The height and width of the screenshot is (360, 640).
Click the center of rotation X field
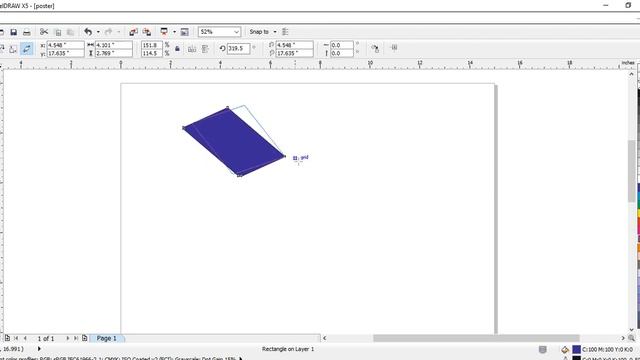pyautogui.click(x=294, y=45)
